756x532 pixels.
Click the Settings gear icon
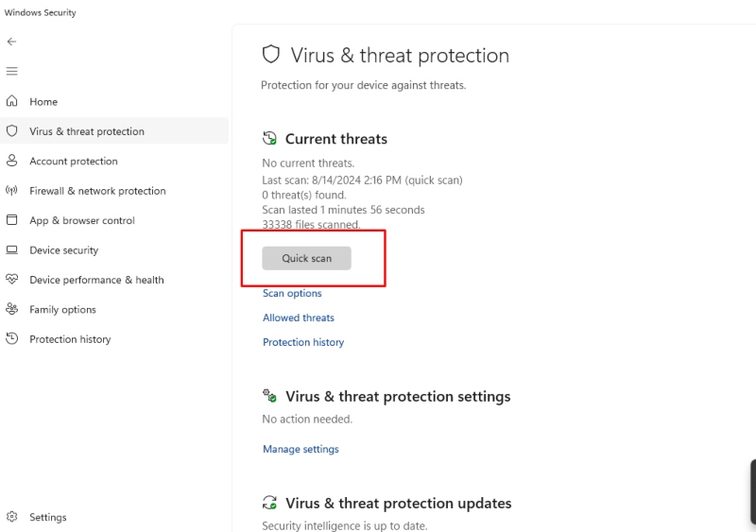11,517
